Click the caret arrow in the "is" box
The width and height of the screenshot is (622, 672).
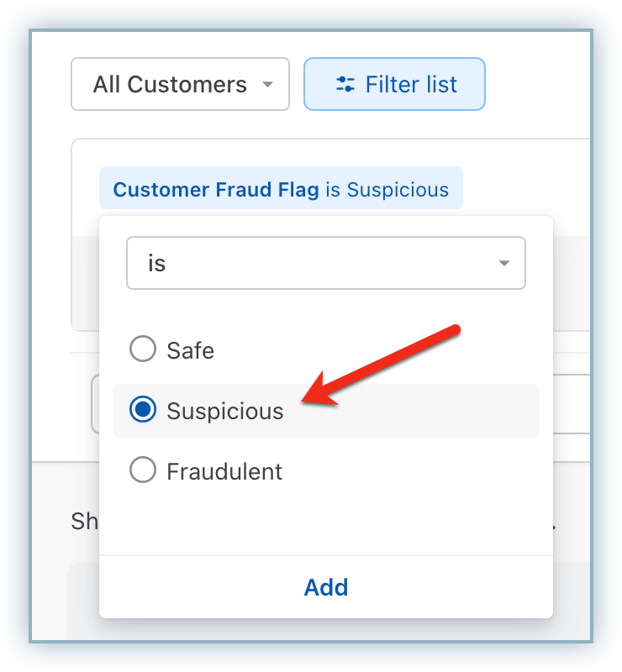click(504, 264)
